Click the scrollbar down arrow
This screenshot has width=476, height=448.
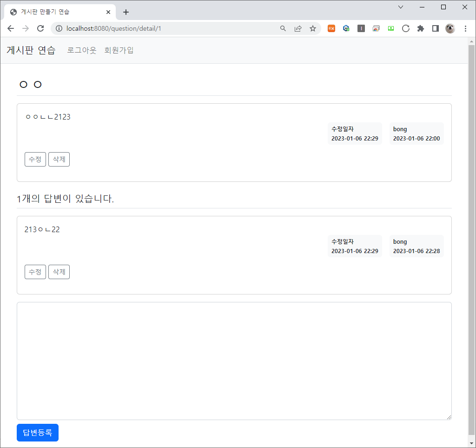click(x=471, y=444)
